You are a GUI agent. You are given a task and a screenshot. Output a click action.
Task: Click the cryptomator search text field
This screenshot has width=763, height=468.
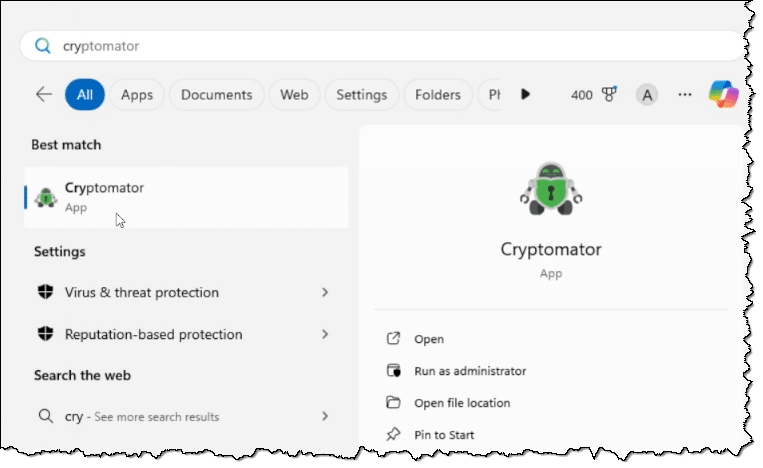pos(380,46)
